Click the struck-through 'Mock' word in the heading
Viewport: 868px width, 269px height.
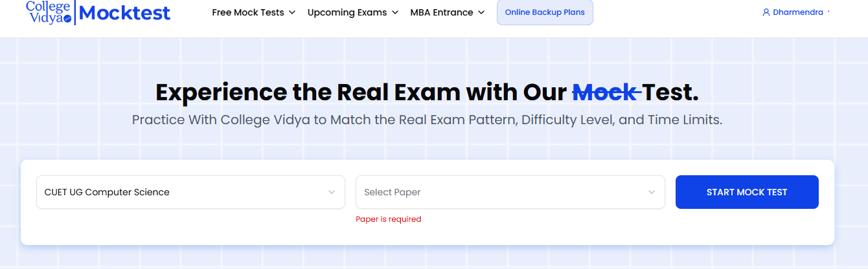605,92
